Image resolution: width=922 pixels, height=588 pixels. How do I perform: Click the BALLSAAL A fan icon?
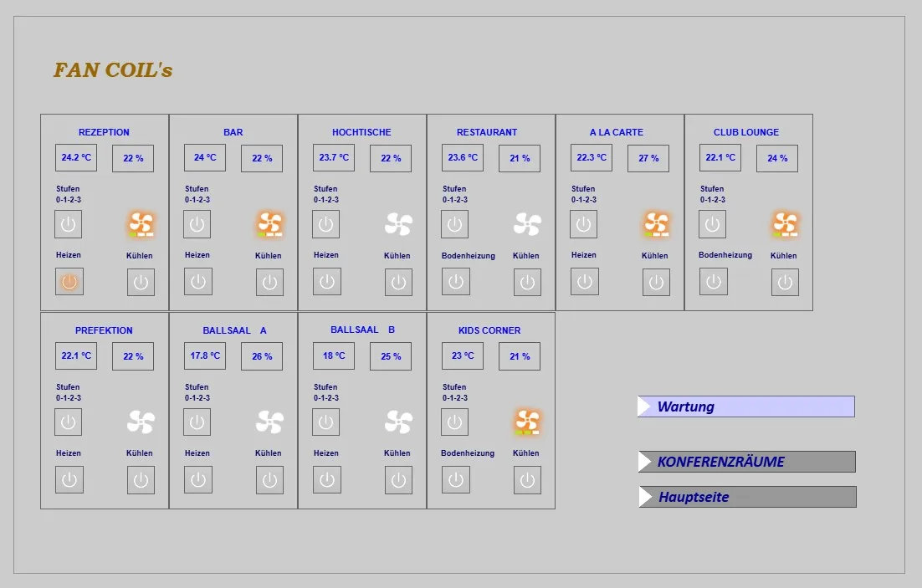coord(269,422)
